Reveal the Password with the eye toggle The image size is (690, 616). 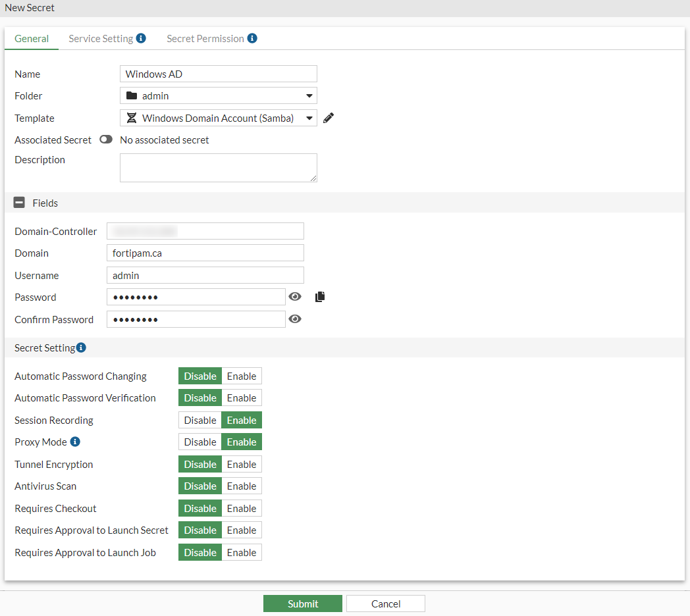point(294,296)
